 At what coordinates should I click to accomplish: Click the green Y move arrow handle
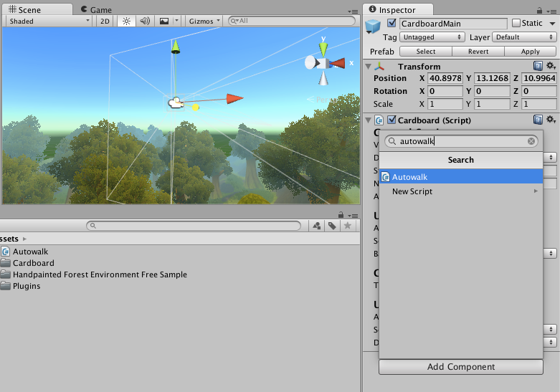176,47
